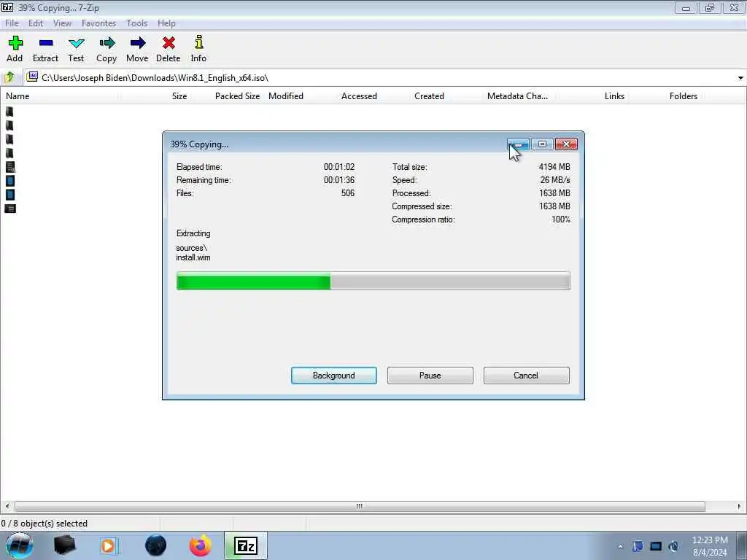Click the Action Center flag tray icon

click(x=638, y=546)
